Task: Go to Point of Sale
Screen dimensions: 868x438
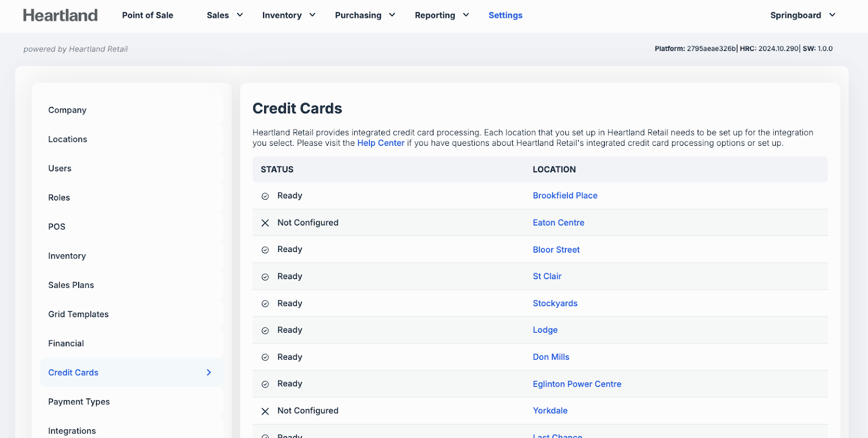Action: tap(148, 15)
